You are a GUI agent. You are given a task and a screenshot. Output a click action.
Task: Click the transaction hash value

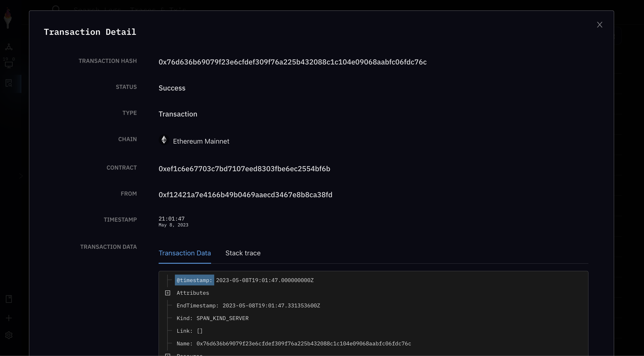coord(292,62)
